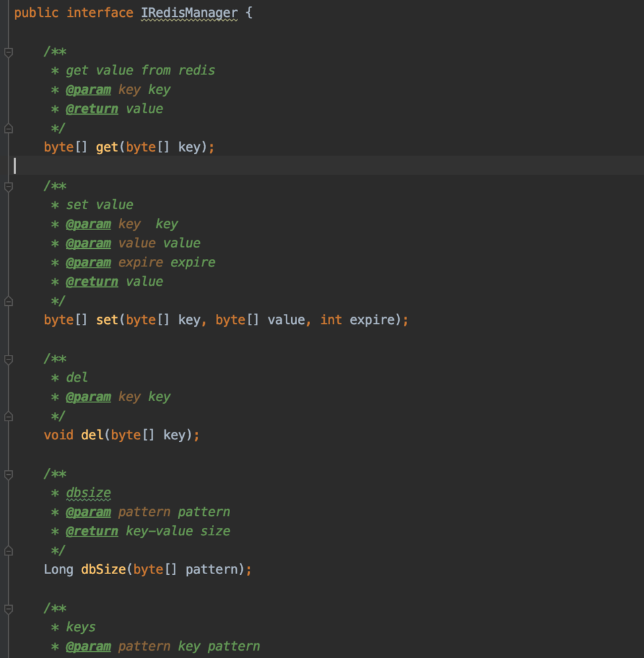Collapse the 'get value from redis' Javadoc comment
644x658 pixels.
pos(8,52)
